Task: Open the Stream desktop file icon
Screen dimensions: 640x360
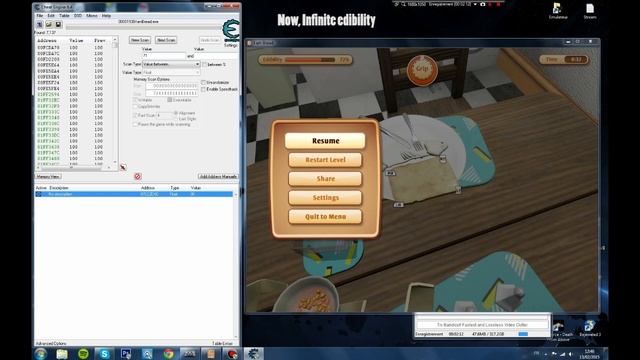Action: pyautogui.click(x=590, y=11)
